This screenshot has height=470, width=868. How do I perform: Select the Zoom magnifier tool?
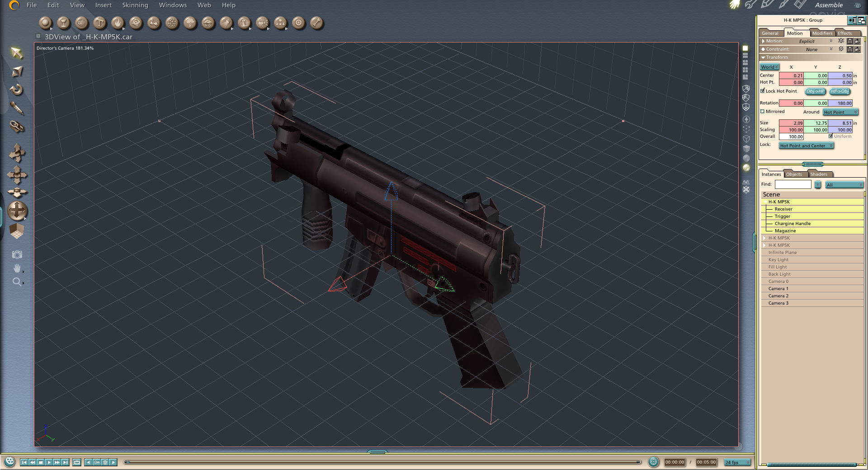(17, 282)
